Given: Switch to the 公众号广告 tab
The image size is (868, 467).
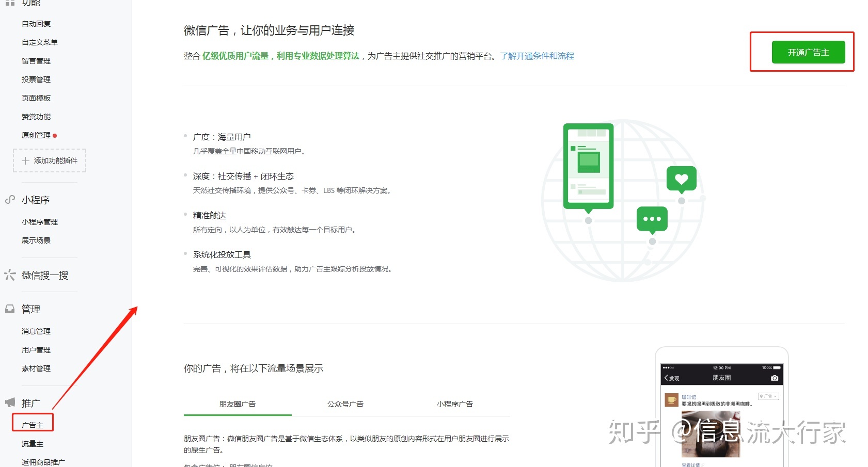Looking at the screenshot, I should [345, 404].
